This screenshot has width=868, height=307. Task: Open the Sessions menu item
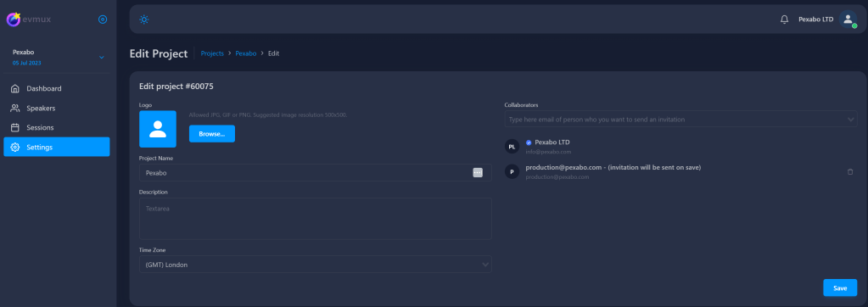point(57,127)
